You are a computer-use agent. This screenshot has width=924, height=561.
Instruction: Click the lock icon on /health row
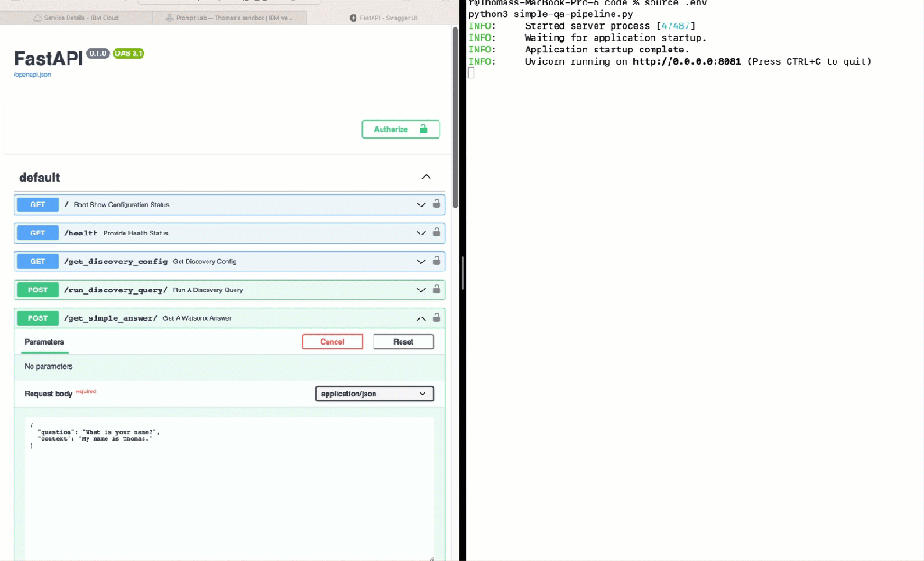point(437,233)
